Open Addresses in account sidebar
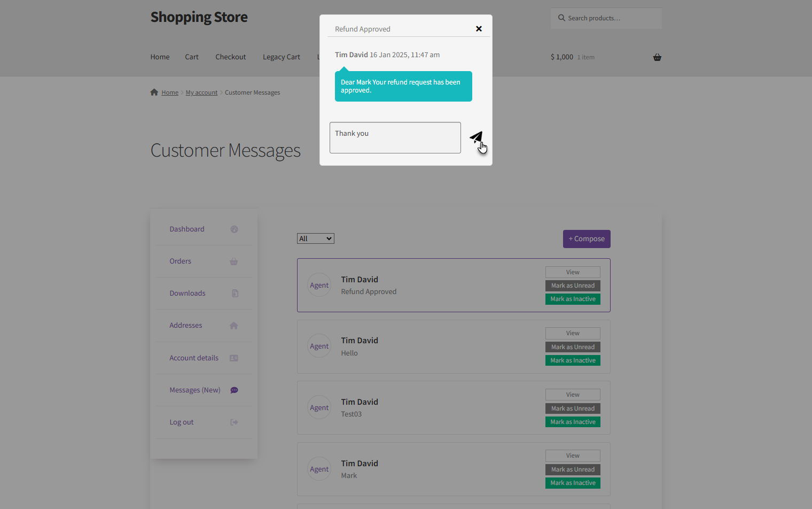This screenshot has width=812, height=509. pos(186,325)
